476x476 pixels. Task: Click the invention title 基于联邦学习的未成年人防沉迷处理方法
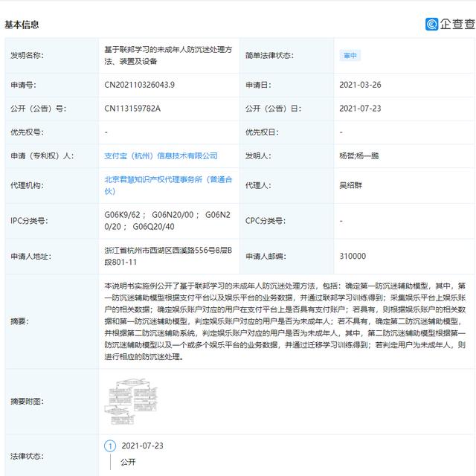[x=168, y=55]
